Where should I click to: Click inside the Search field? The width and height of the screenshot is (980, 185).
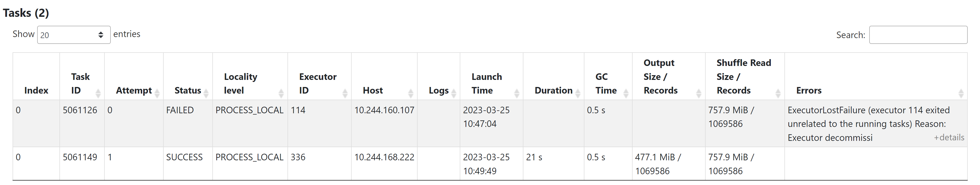tap(918, 35)
